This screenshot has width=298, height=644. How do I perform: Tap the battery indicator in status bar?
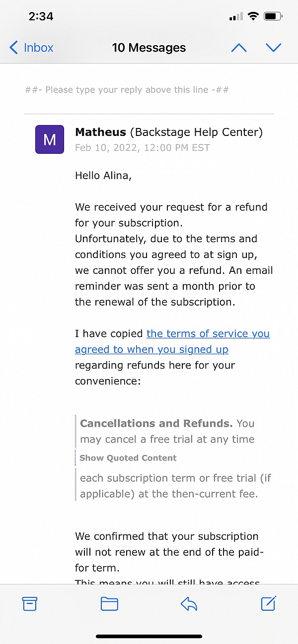point(273,16)
